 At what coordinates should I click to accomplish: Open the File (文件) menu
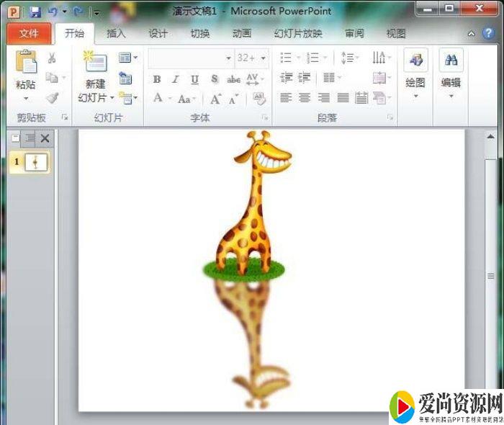coord(29,34)
